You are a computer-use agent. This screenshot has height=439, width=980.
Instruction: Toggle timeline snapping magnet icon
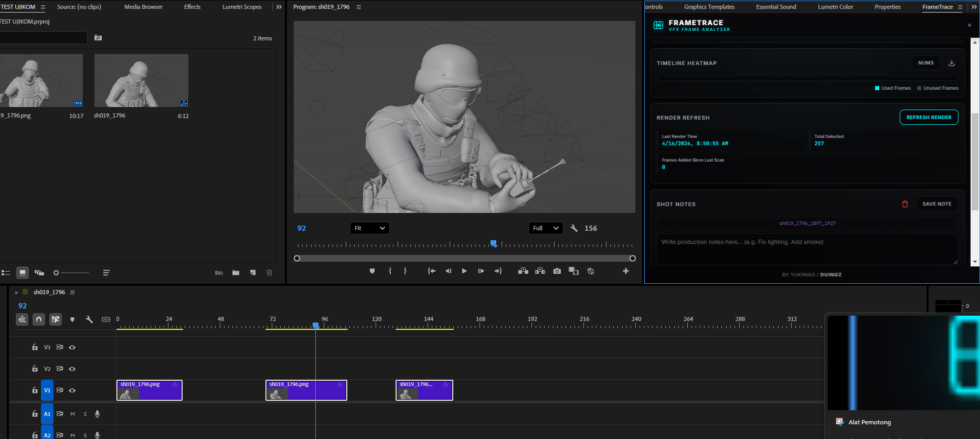click(39, 319)
